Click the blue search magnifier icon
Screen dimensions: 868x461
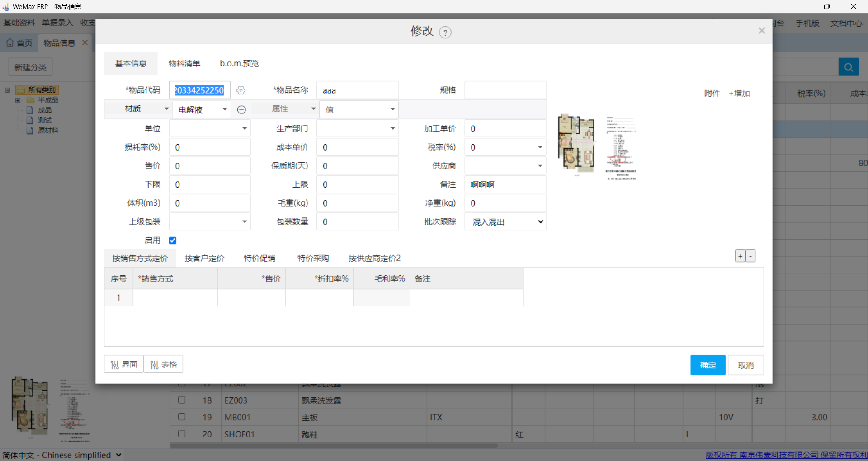coord(849,66)
